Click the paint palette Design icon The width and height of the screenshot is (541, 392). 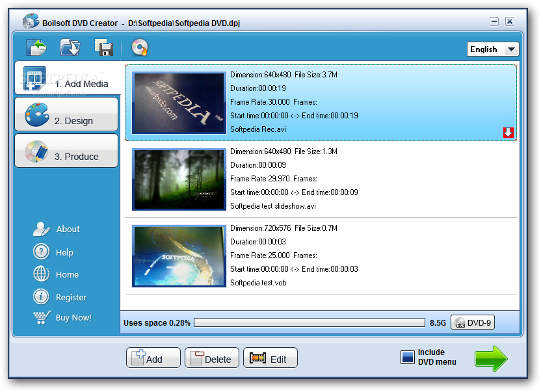[x=37, y=114]
